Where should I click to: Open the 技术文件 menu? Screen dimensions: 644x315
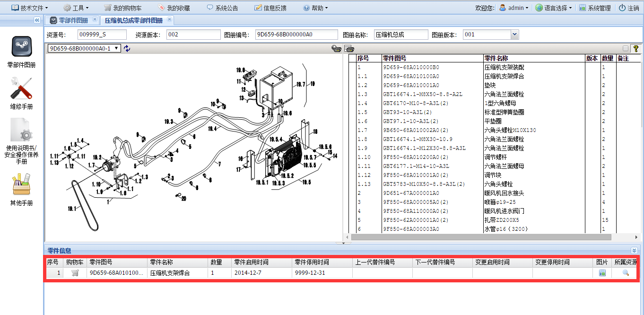click(x=29, y=8)
